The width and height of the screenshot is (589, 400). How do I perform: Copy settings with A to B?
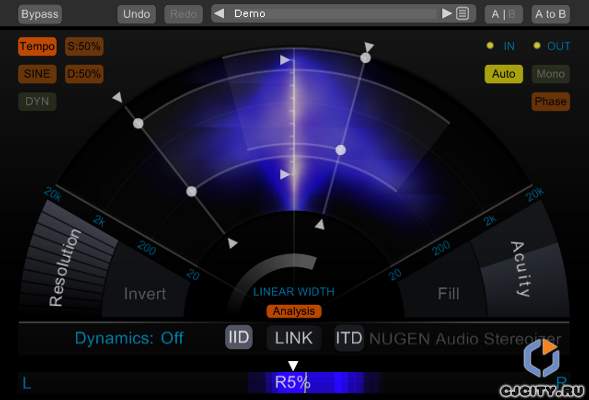550,14
